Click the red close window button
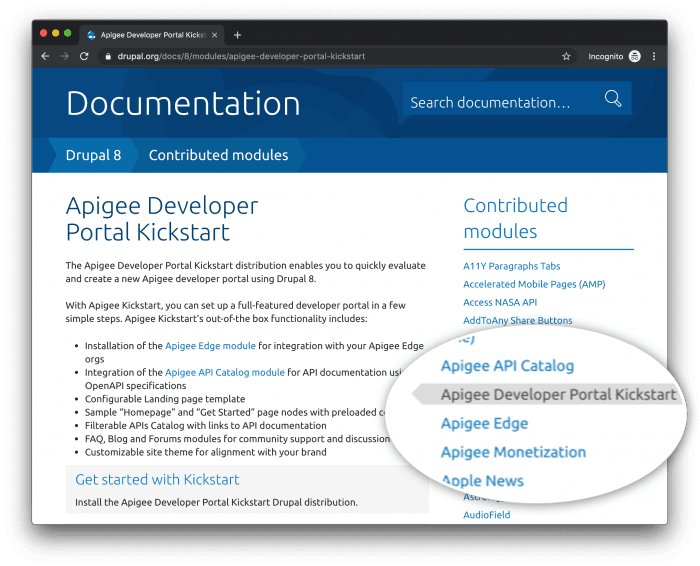The image size is (700, 566). point(43,33)
